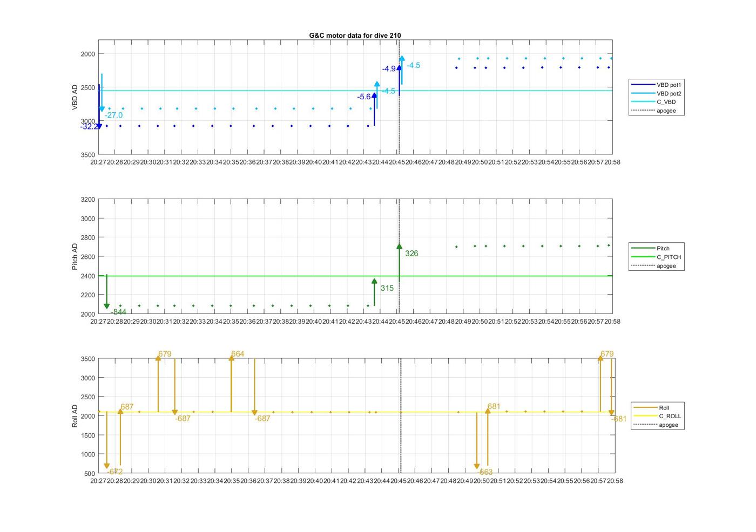The image size is (756, 532).
Task: Click the positive '681' roll annotation
Action: [494, 406]
